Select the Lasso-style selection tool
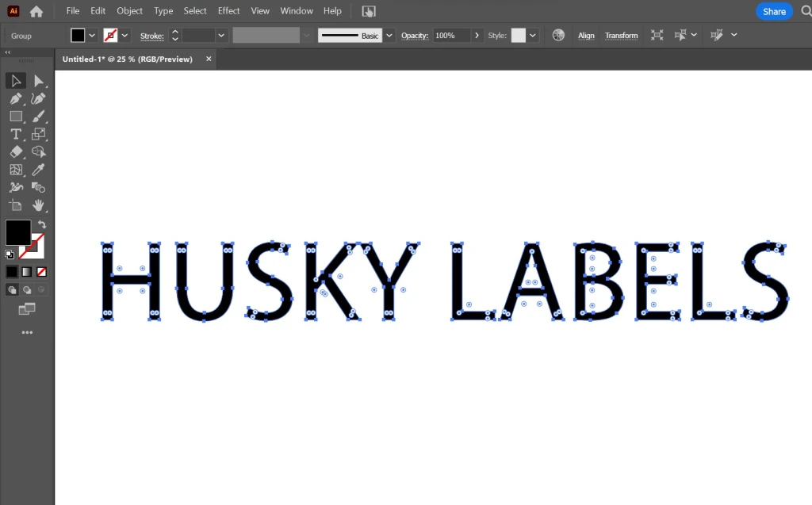812x505 pixels. point(38,151)
